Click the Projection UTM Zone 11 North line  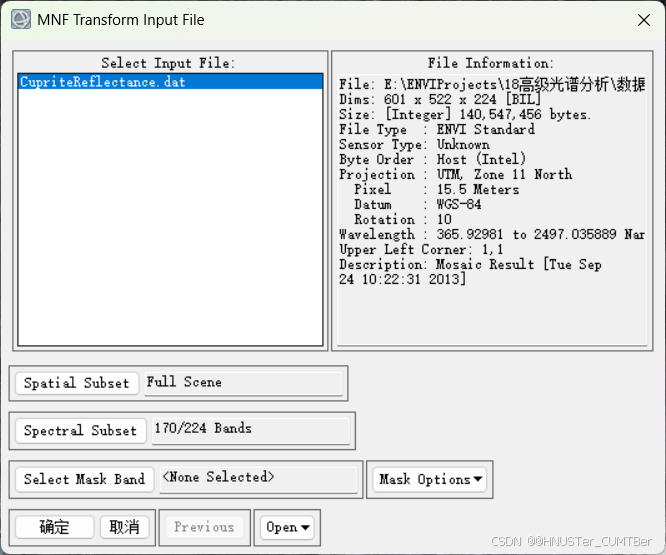455,174
